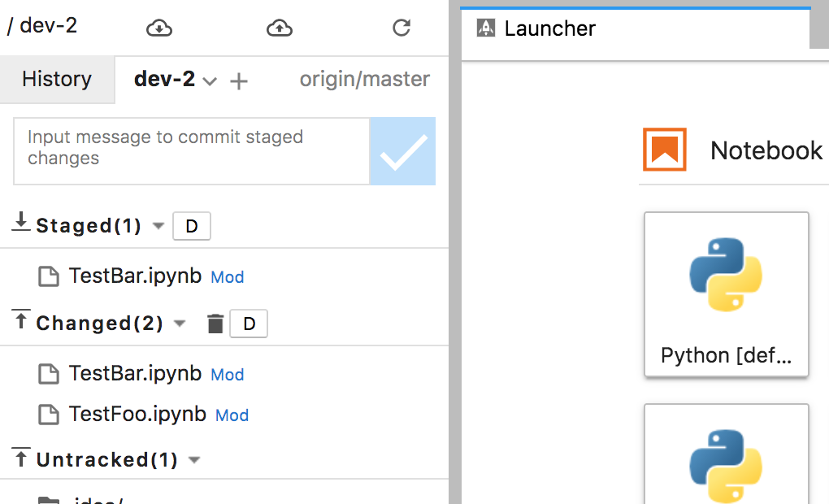This screenshot has height=504, width=829.
Task: Collapse the Untracked files section
Action: coord(194,459)
